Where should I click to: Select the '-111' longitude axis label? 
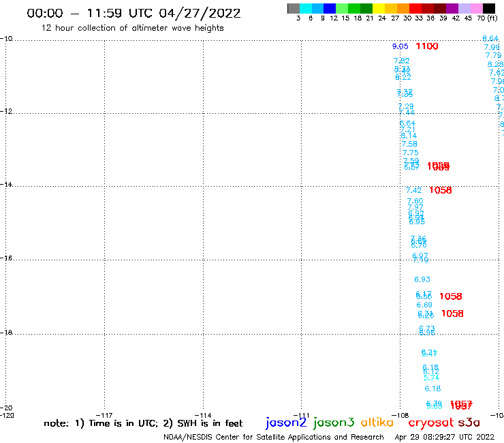pos(302,416)
